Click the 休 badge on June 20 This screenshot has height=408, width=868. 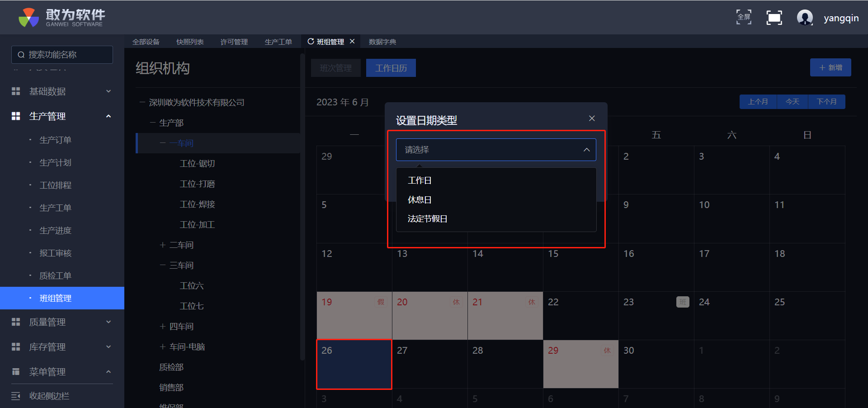(x=456, y=302)
